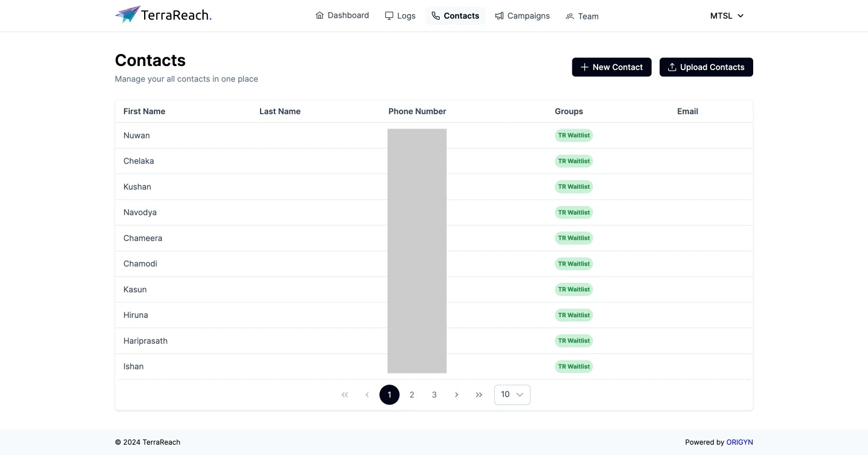The image size is (868, 455).
Task: Click TR Waitlist badge in Ishan's row
Action: point(574,367)
